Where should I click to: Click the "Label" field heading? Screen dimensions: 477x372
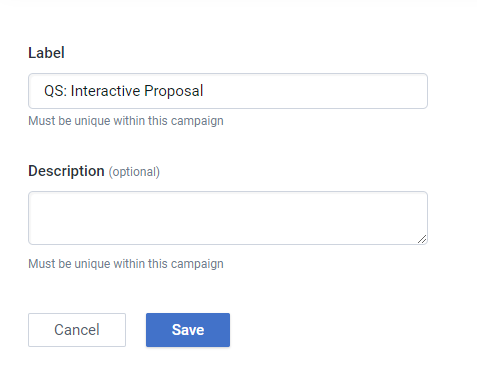coord(46,53)
